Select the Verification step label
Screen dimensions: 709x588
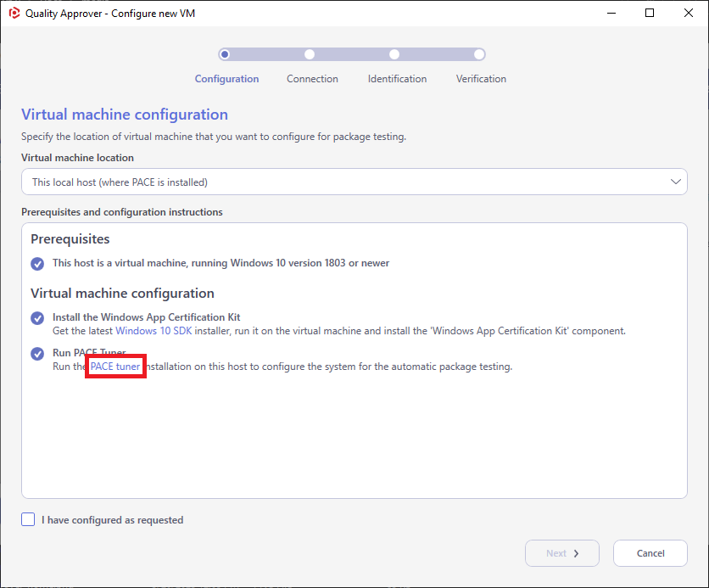(x=481, y=79)
